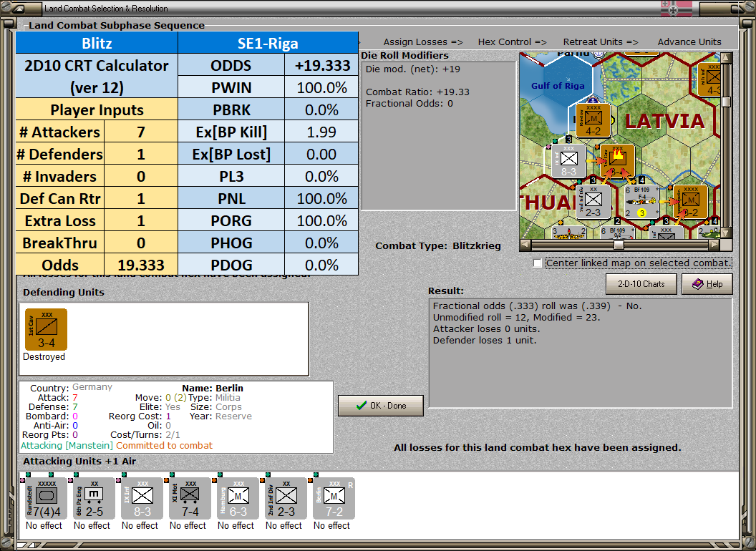Click the map's scroll left arrow
The height and width of the screenshot is (551, 756).
tap(525, 245)
